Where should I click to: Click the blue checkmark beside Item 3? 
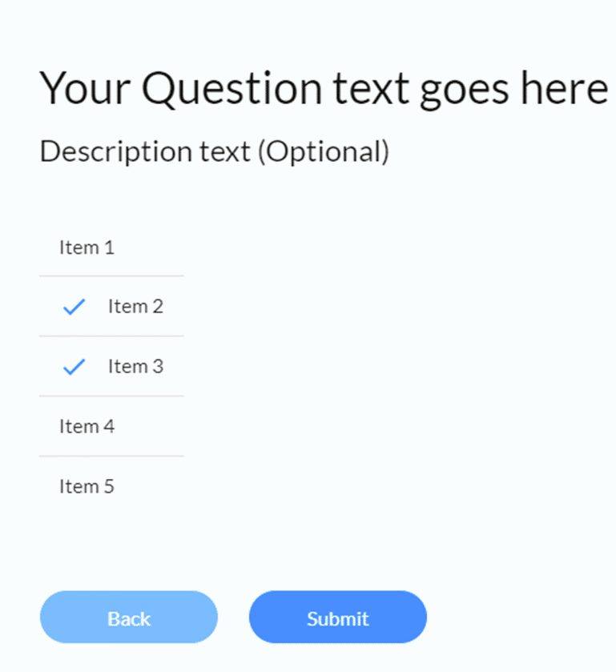click(73, 366)
